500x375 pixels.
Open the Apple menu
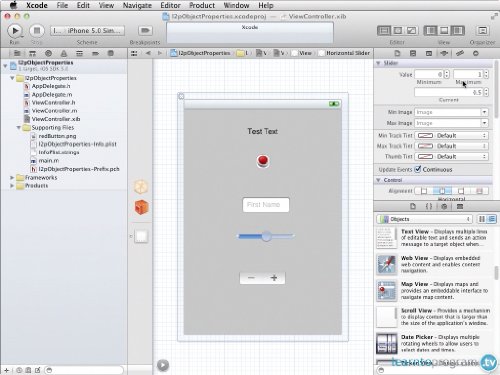click(x=13, y=5)
